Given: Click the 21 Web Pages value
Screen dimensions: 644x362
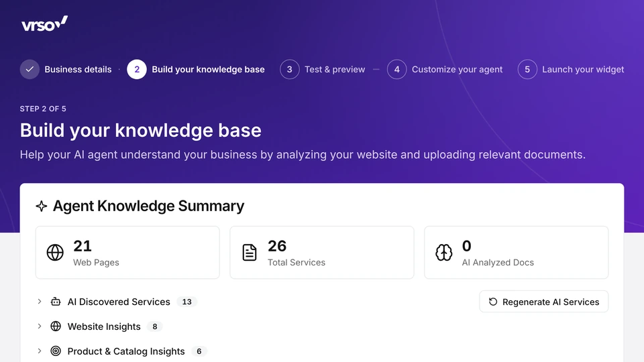Looking at the screenshot, I should point(83,246).
